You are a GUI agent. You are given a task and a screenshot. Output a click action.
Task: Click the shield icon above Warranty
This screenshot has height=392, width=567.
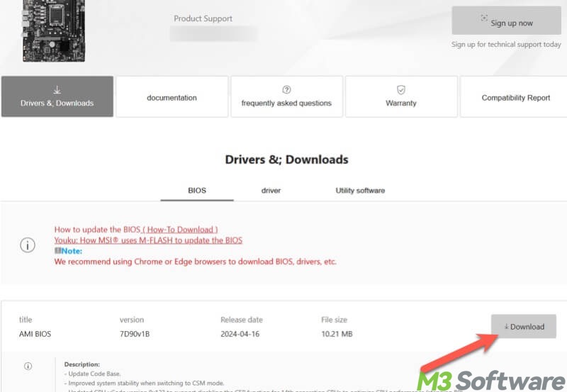[401, 90]
